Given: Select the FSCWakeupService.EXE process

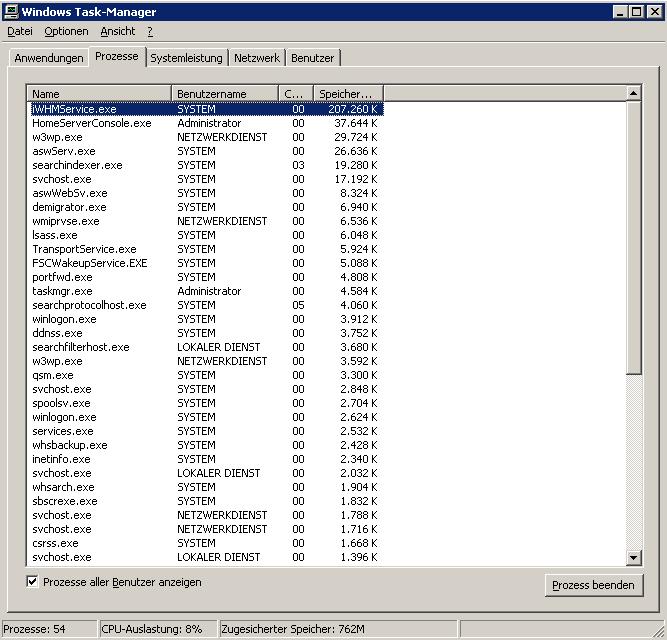Looking at the screenshot, I should [205, 263].
